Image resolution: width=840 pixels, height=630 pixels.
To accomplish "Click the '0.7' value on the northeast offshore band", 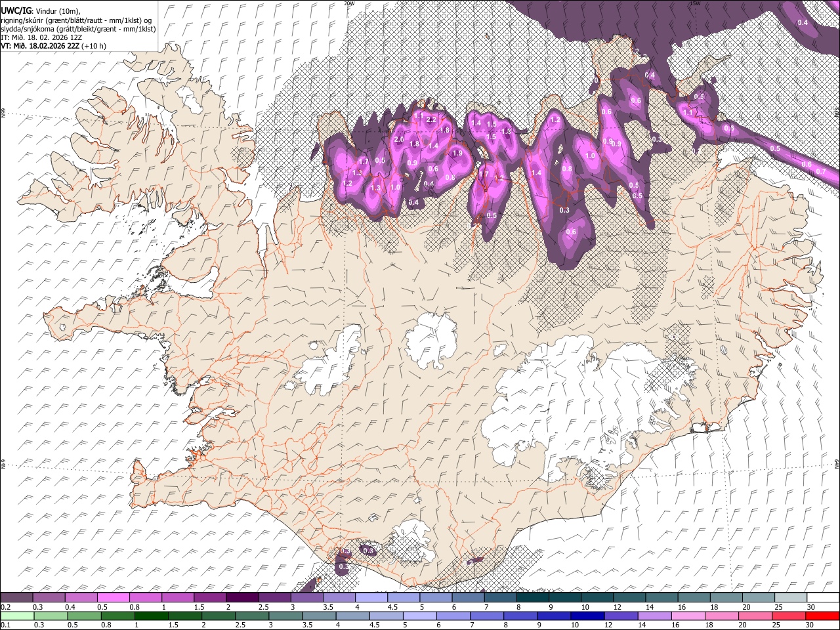I will (820, 171).
